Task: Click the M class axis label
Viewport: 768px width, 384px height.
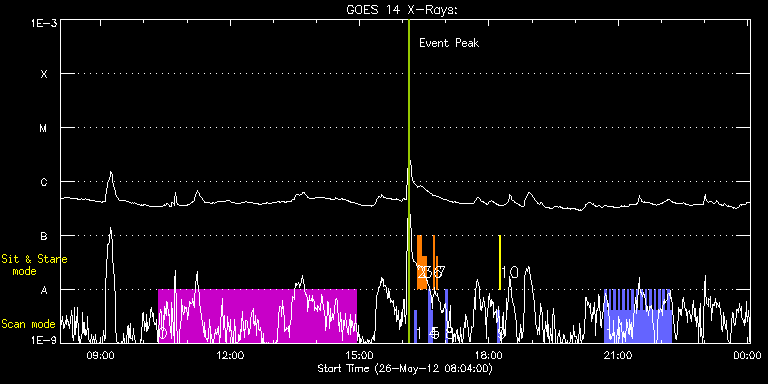Action: point(44,128)
